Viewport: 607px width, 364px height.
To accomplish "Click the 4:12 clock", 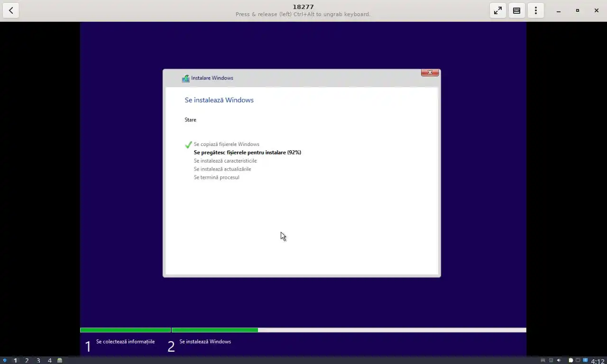I will pyautogui.click(x=598, y=361).
